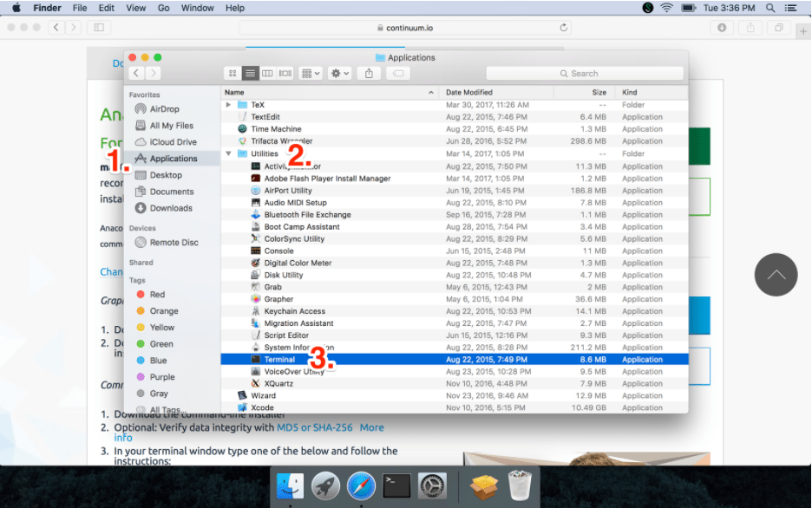
Task: Select Disk Utility in the list
Action: tap(455, 275)
